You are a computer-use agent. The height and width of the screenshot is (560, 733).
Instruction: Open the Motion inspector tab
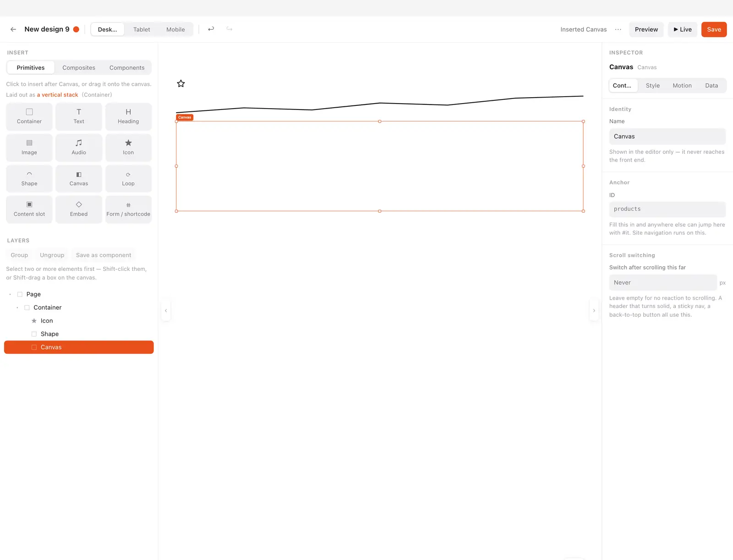[x=682, y=86]
